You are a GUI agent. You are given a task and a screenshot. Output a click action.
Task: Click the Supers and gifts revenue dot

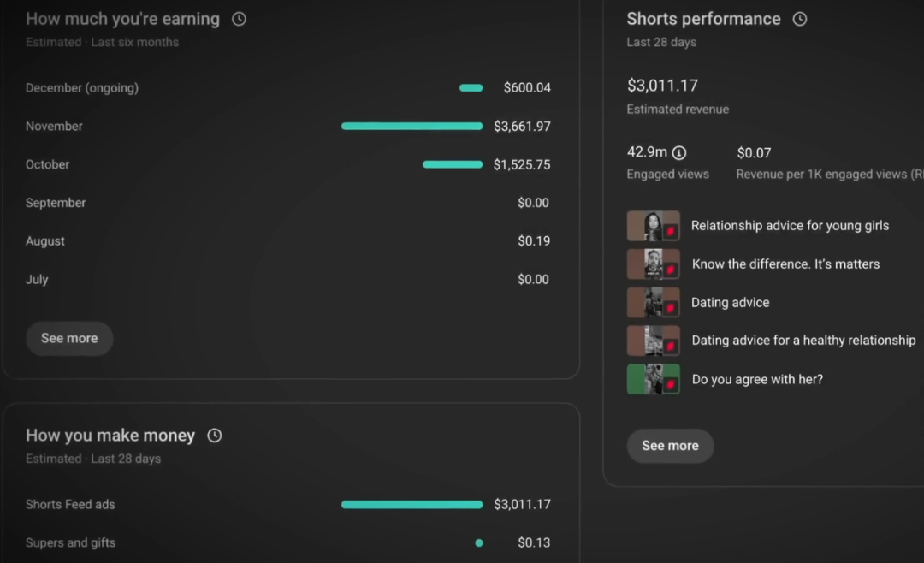pyautogui.click(x=479, y=542)
